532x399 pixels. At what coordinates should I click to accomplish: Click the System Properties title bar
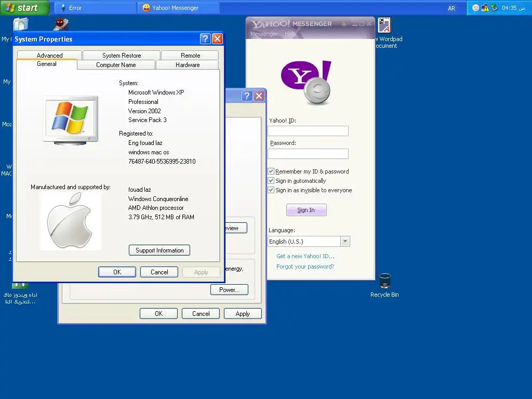106,39
